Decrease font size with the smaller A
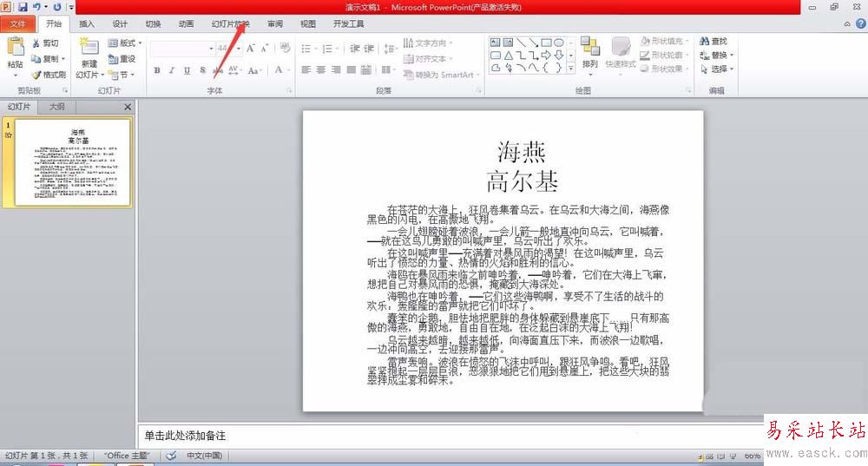Screen dimensions: 868x466 point(265,49)
